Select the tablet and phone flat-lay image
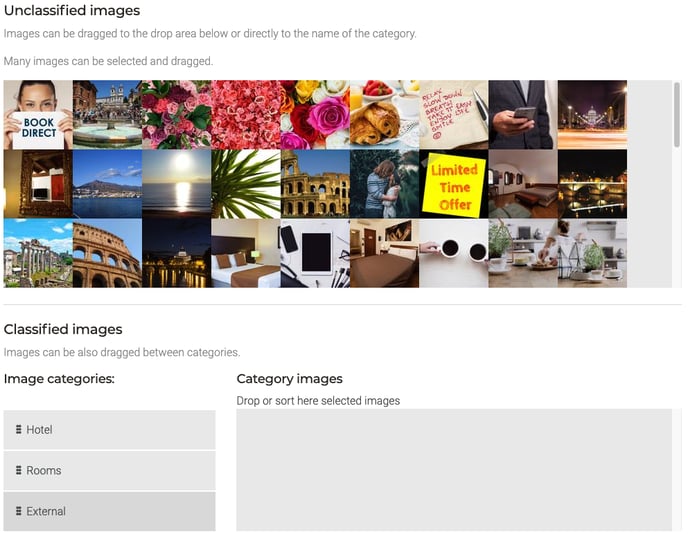The width and height of the screenshot is (688, 536). 315,254
